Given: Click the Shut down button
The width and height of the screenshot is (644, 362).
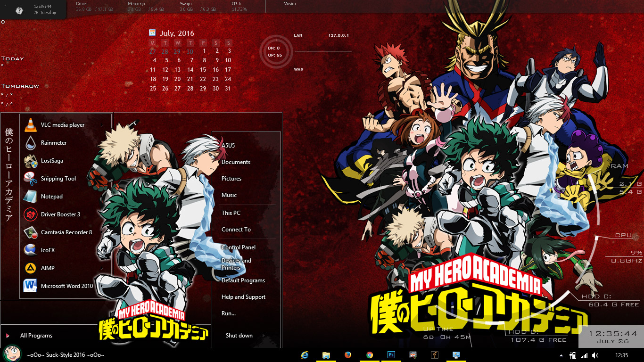Looking at the screenshot, I should coord(239,336).
